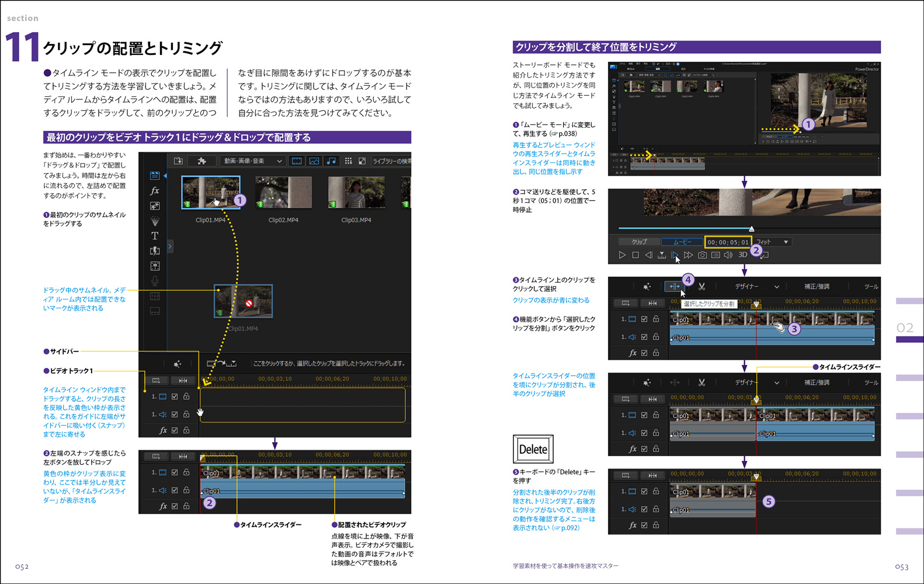This screenshot has height=584, width=924.
Task: Toggle the audio music filter icon in library
Action: click(x=331, y=161)
